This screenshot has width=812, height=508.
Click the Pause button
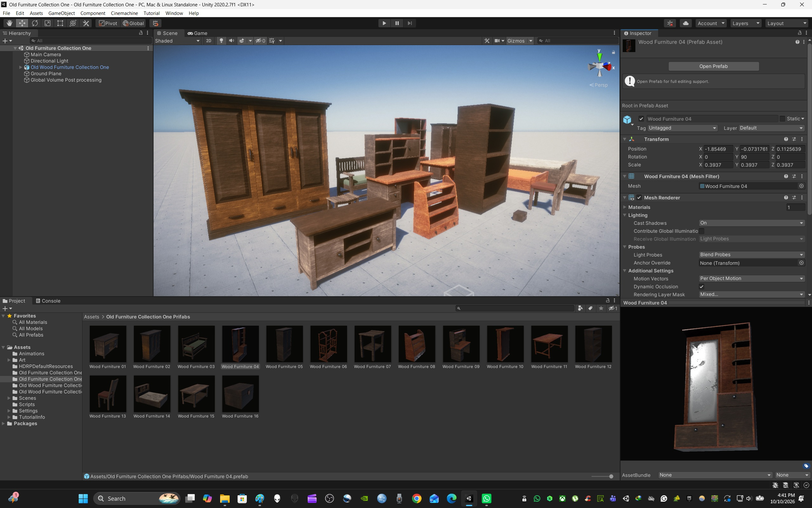coord(397,23)
